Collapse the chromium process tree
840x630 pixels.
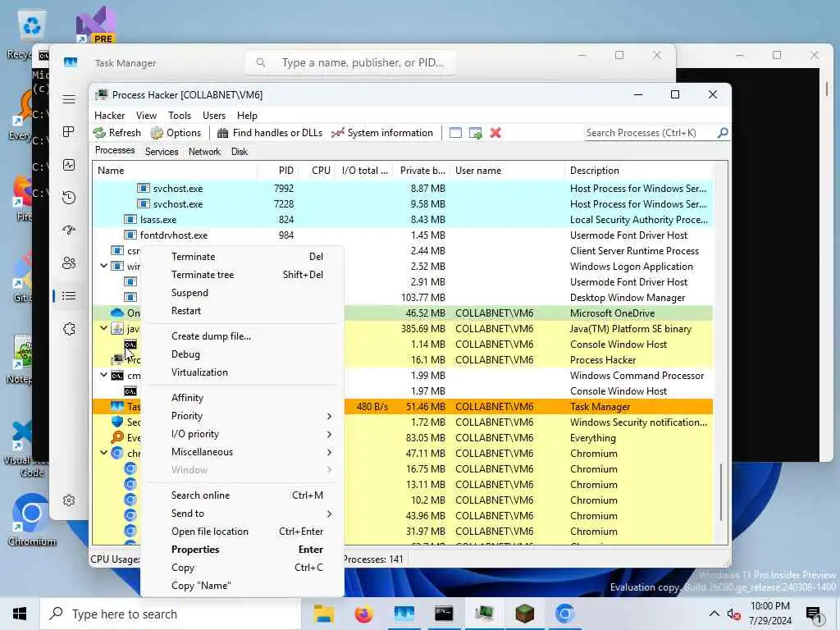point(103,453)
